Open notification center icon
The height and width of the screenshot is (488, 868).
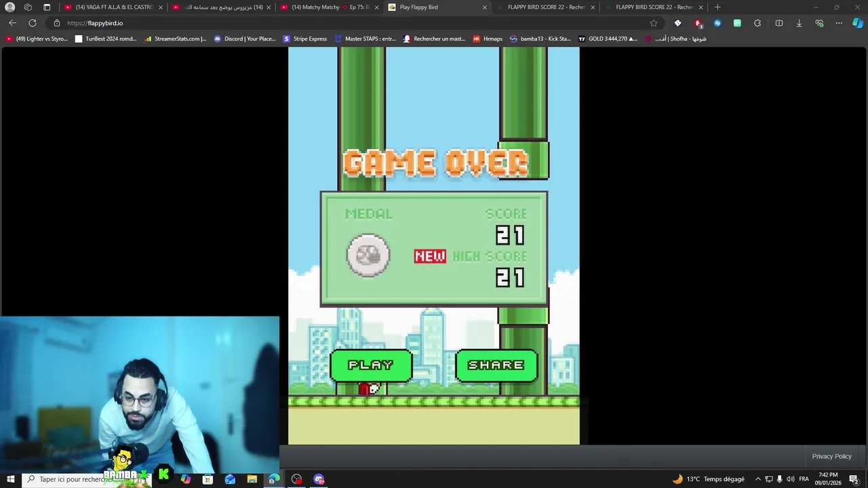pyautogui.click(x=854, y=479)
